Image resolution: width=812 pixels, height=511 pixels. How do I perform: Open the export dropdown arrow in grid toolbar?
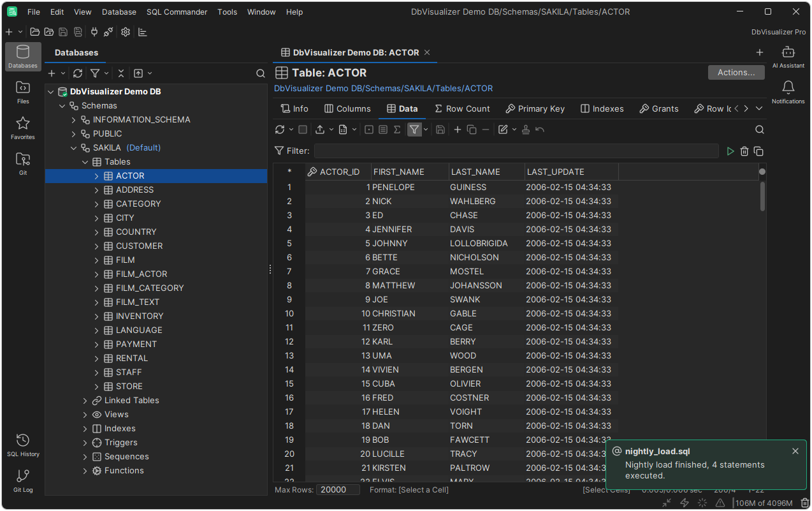pos(331,130)
